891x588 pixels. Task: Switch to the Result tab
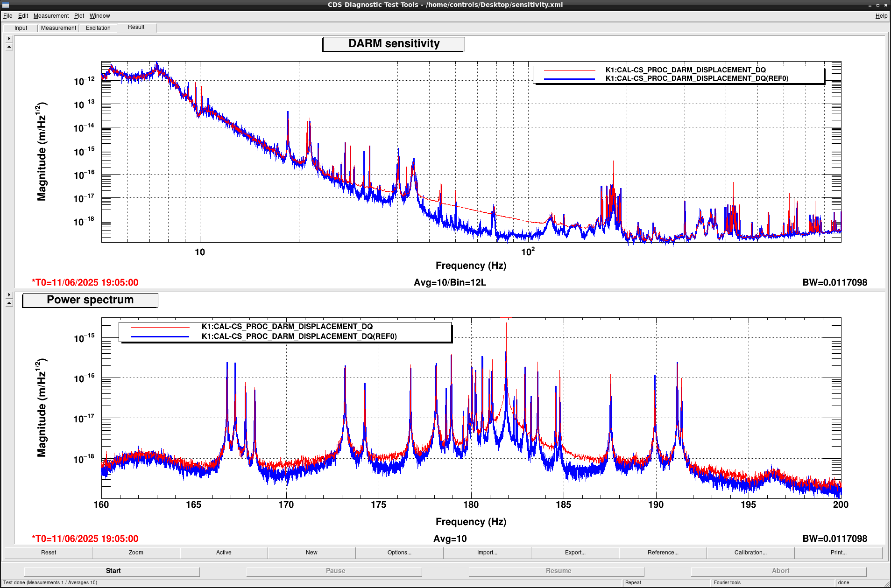coord(136,27)
